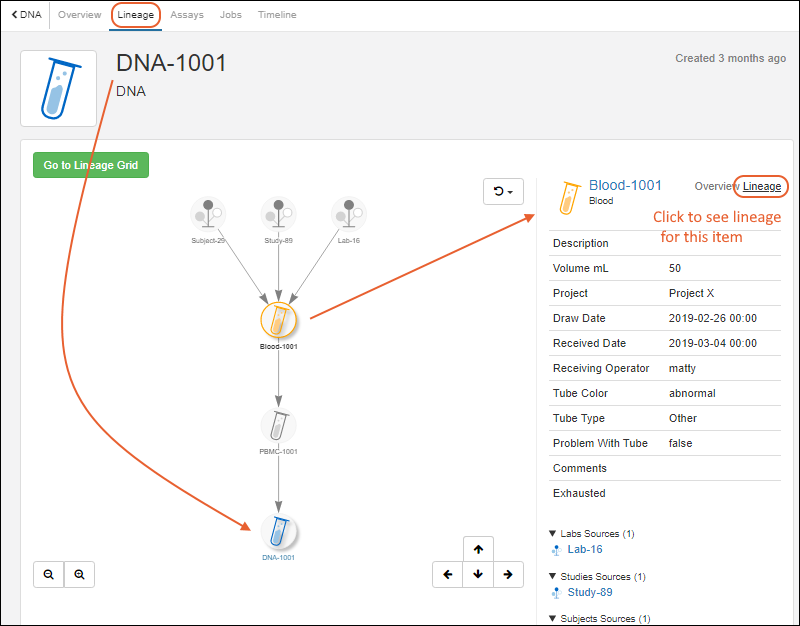Viewport: 800px width, 626px height.
Task: Pan the graph left with arrow button
Action: 447,574
